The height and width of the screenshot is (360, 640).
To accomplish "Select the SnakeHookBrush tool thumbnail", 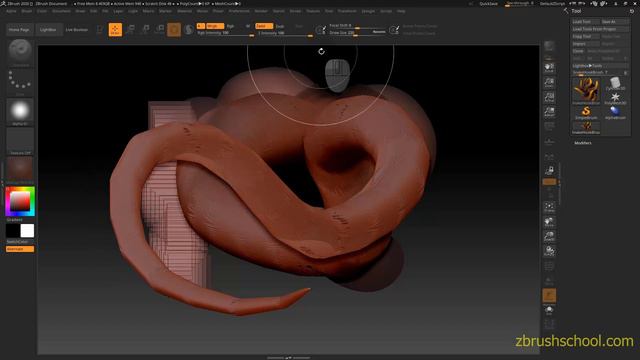I will tap(586, 91).
